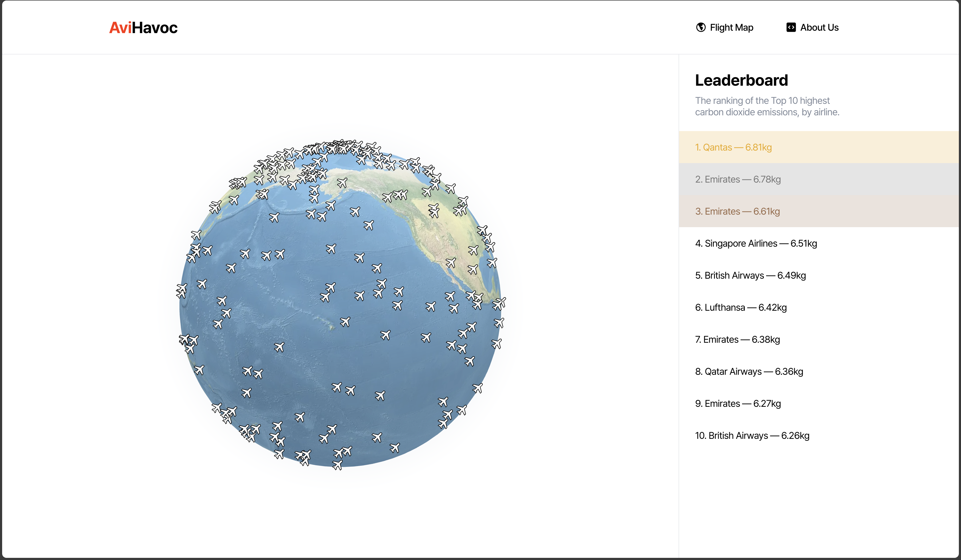Select the third-place Emirates 6.61kg entry
961x560 pixels.
coord(737,212)
